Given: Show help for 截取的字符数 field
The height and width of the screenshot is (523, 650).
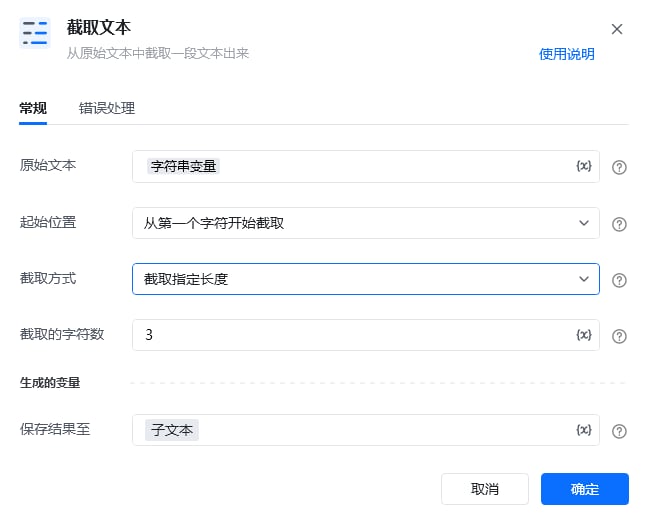Looking at the screenshot, I should pyautogui.click(x=619, y=336).
